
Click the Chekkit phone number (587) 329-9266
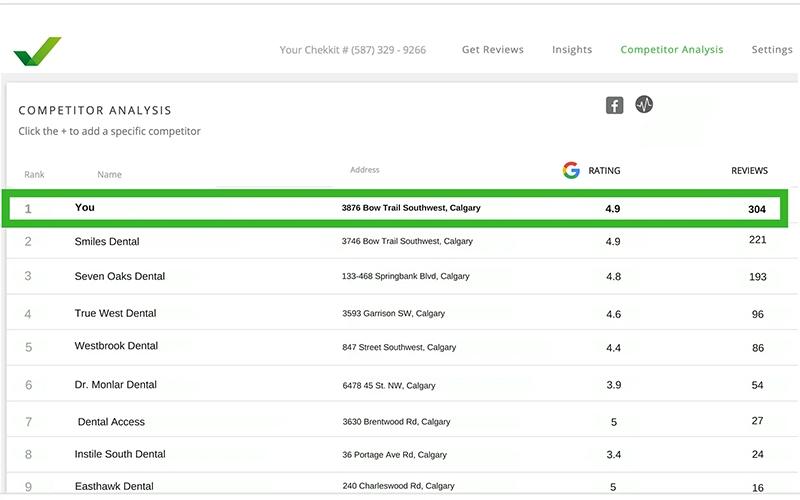(x=388, y=50)
